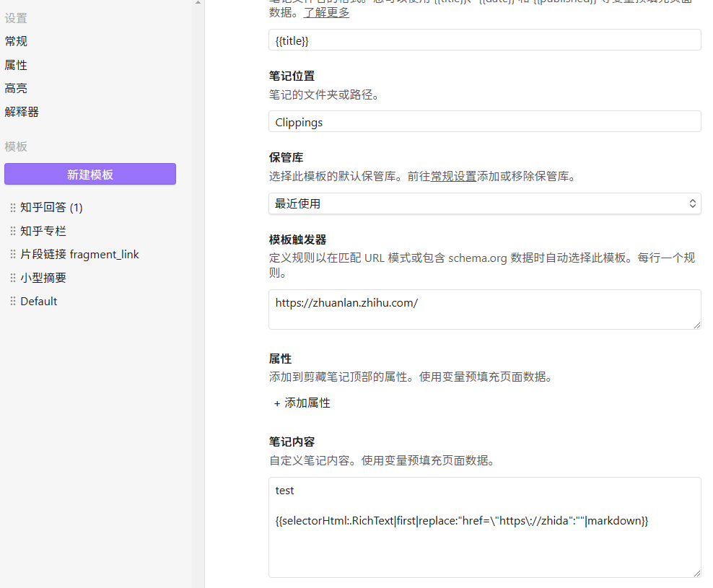The height and width of the screenshot is (588, 713).
Task: Grab the drag handle of 小型摘要
Action: [x=13, y=278]
